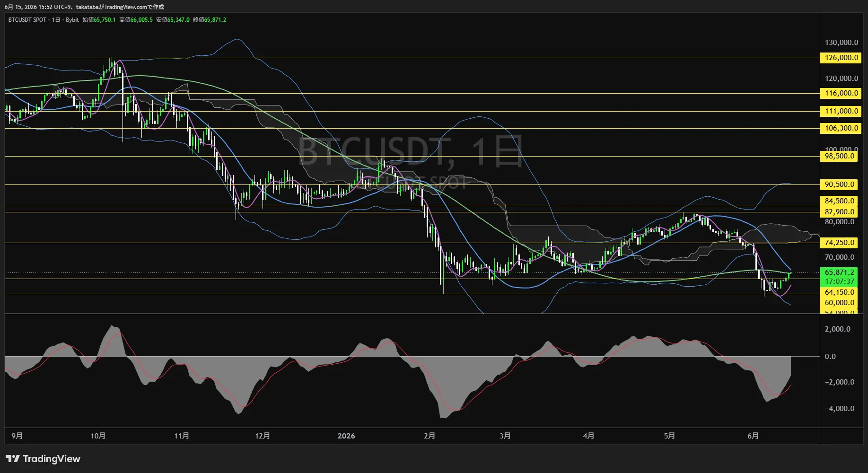
Task: Select the chart creation timestamp text
Action: coord(84,7)
